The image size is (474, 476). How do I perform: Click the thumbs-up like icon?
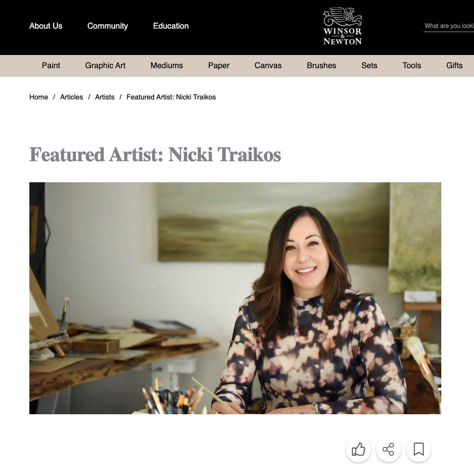click(359, 449)
